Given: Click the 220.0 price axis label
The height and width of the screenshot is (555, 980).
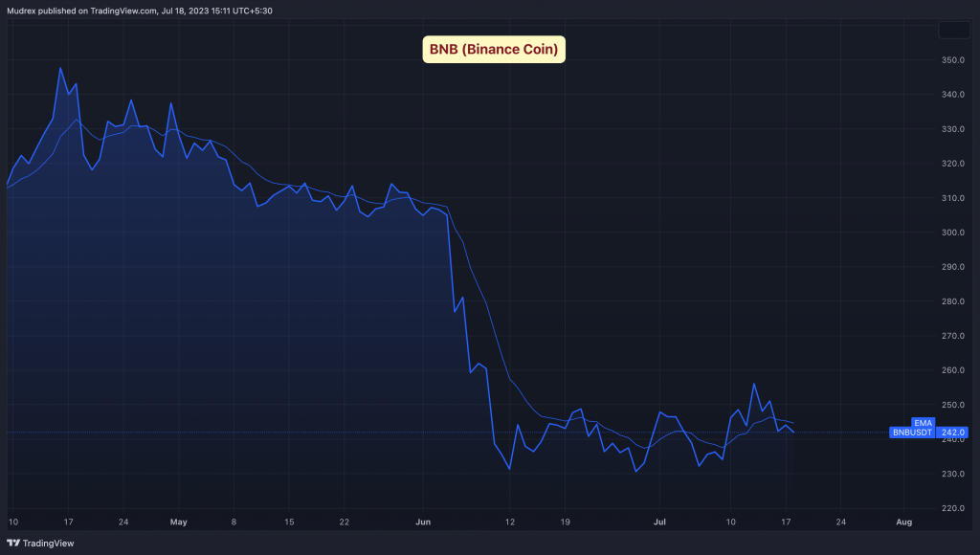Looking at the screenshot, I should (x=953, y=508).
